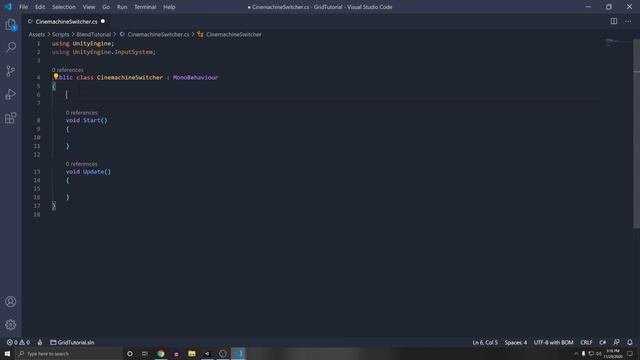Change the C# language mode

[602, 342]
